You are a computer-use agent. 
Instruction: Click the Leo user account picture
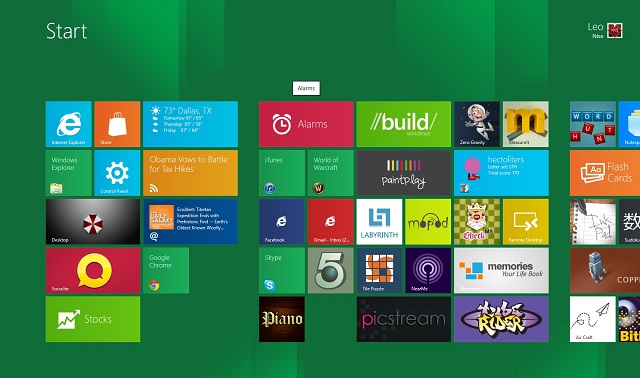click(x=615, y=31)
